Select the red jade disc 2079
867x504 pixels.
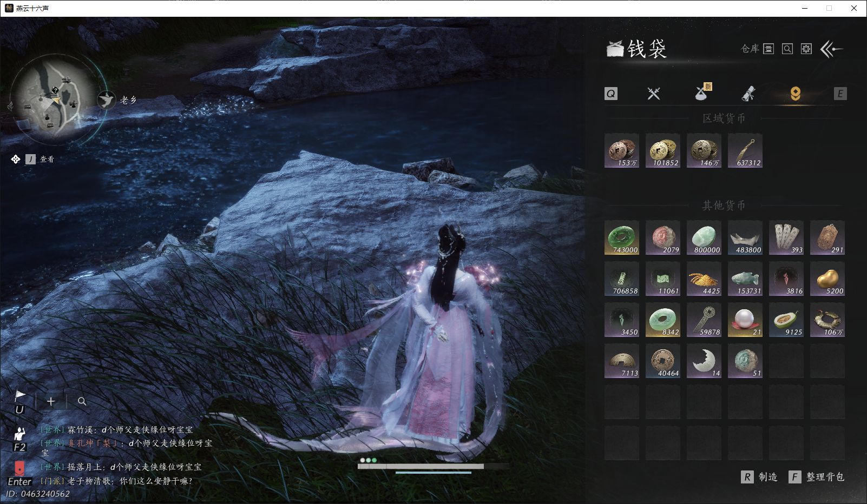pyautogui.click(x=663, y=237)
